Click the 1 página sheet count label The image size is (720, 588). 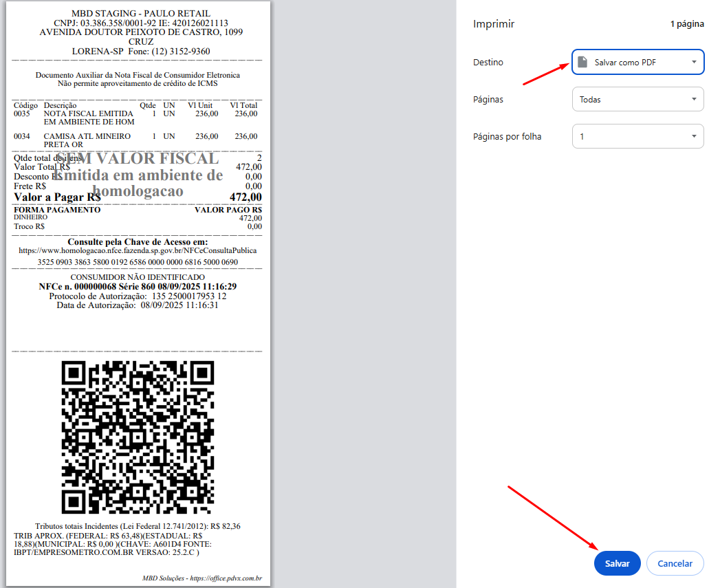pyautogui.click(x=687, y=24)
